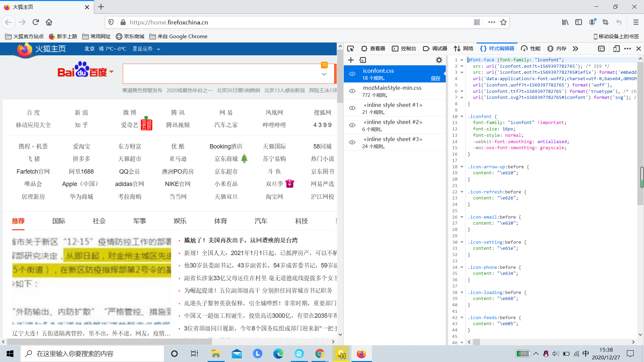Select inline style sheet #3 entry

click(395, 142)
